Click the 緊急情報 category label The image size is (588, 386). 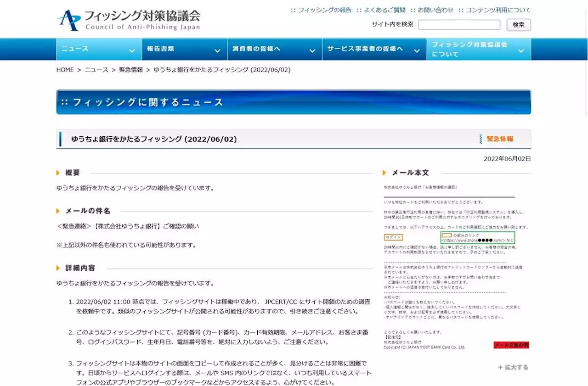coord(500,139)
